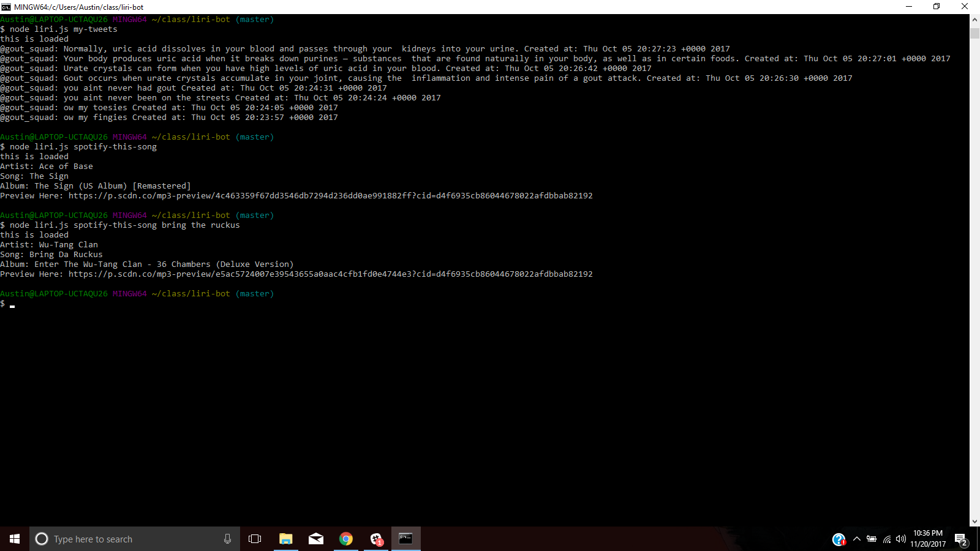Viewport: 980px width, 551px height.
Task: Click the Git Bash terminal icon on taskbar
Action: 405,539
